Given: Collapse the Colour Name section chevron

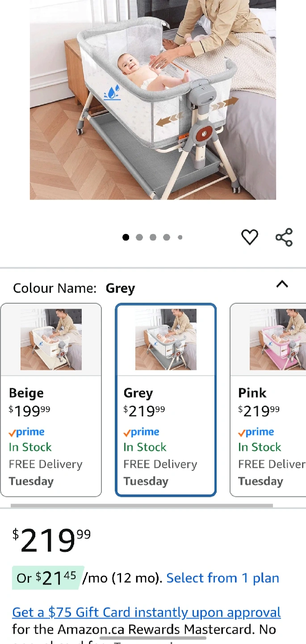Looking at the screenshot, I should click(x=282, y=284).
